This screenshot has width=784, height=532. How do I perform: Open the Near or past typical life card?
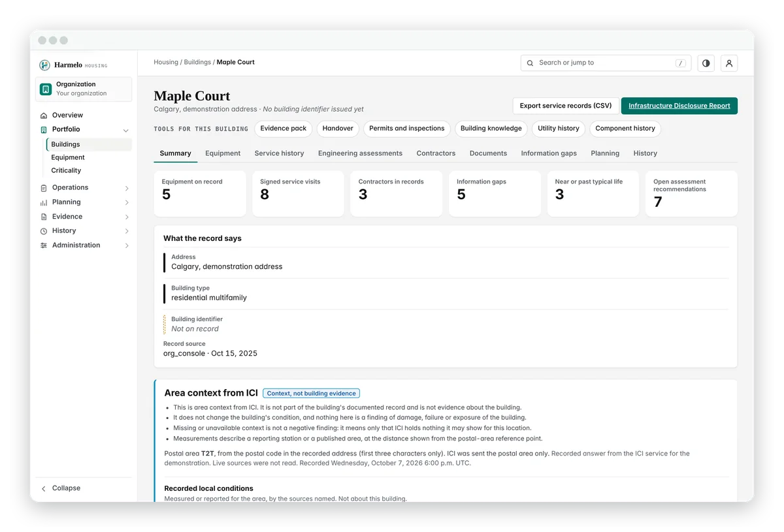(593, 194)
